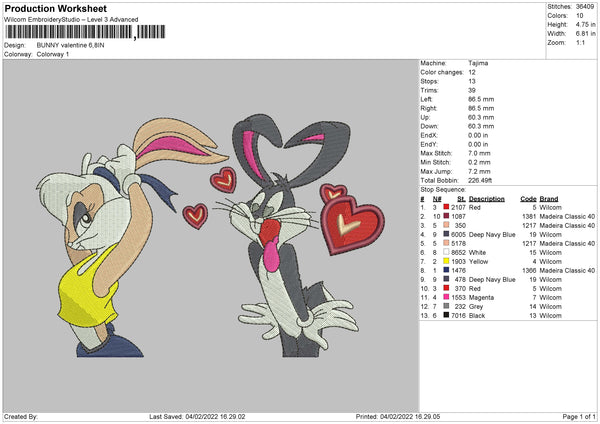Click the Brand column header

tap(549, 199)
